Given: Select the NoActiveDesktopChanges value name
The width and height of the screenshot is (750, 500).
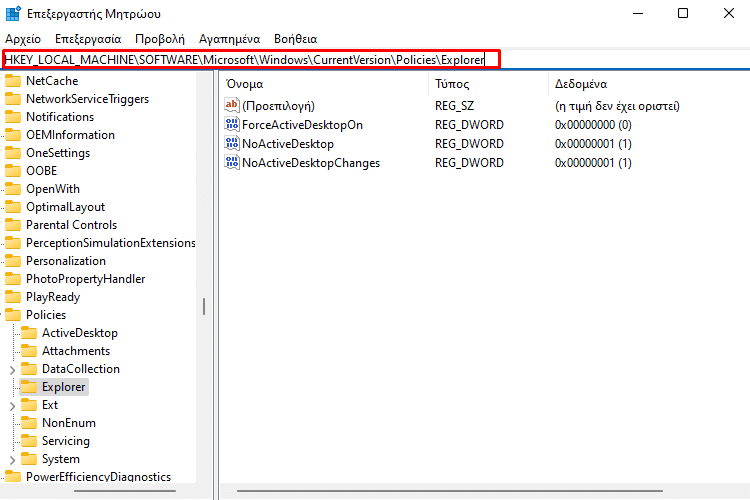Looking at the screenshot, I should [311, 163].
